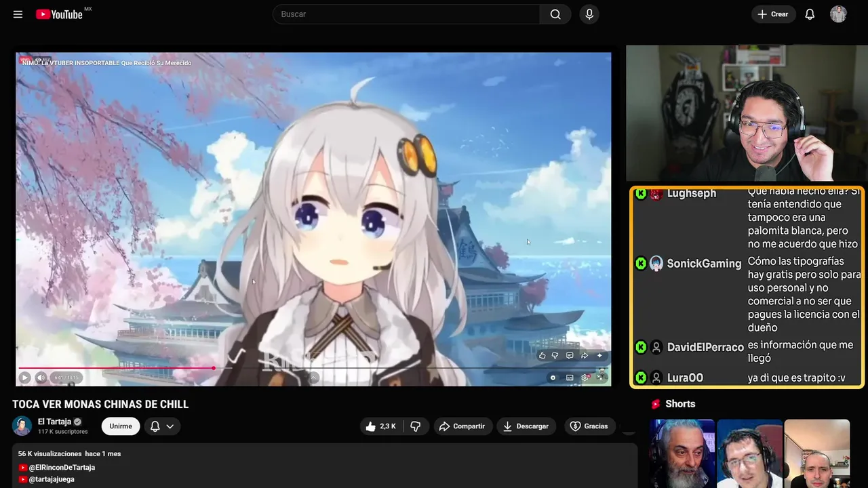Viewport: 868px width, 488px height.
Task: Click the 117 K suscriptores text
Action: coord(63,432)
